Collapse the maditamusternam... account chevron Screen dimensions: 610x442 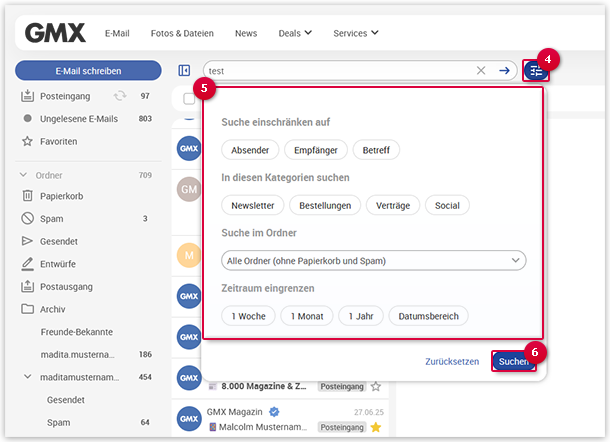coord(28,377)
